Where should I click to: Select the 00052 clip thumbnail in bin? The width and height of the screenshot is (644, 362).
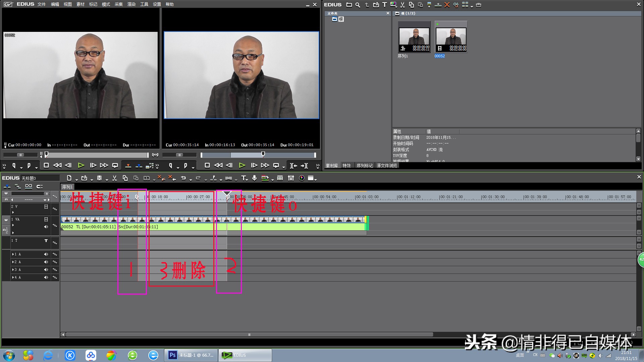(451, 37)
